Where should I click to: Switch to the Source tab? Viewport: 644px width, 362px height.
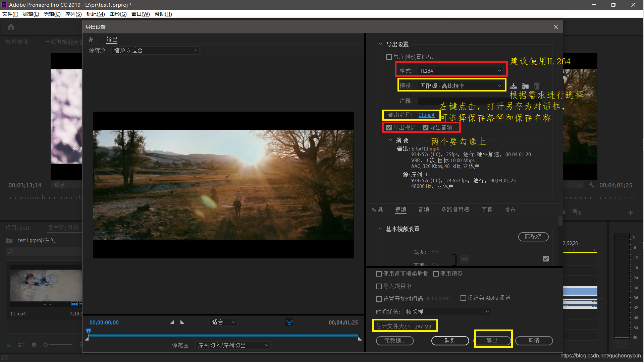[x=91, y=40]
